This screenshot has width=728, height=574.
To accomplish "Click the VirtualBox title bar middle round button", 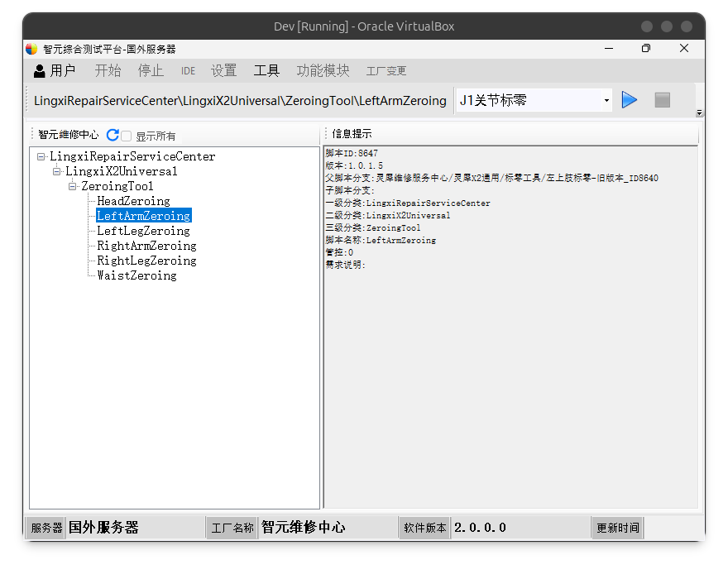I will pyautogui.click(x=667, y=26).
